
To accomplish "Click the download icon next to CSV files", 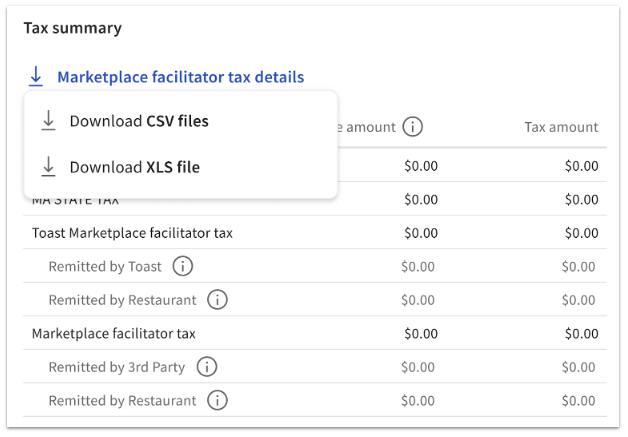I will (48, 121).
